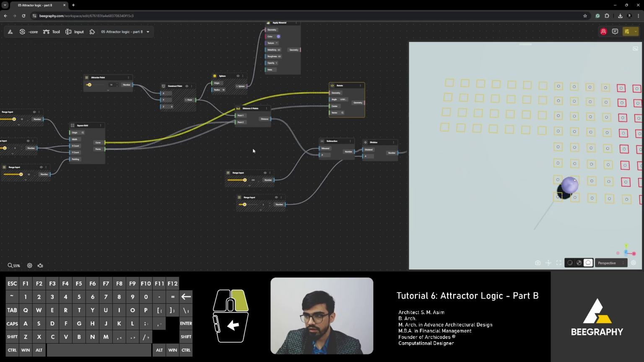Click the Color swatch in the Apply Material node
This screenshot has width=644, height=362.
point(278,36)
